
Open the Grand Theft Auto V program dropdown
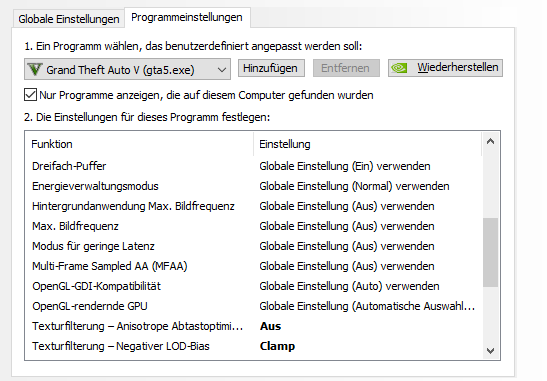point(127,69)
